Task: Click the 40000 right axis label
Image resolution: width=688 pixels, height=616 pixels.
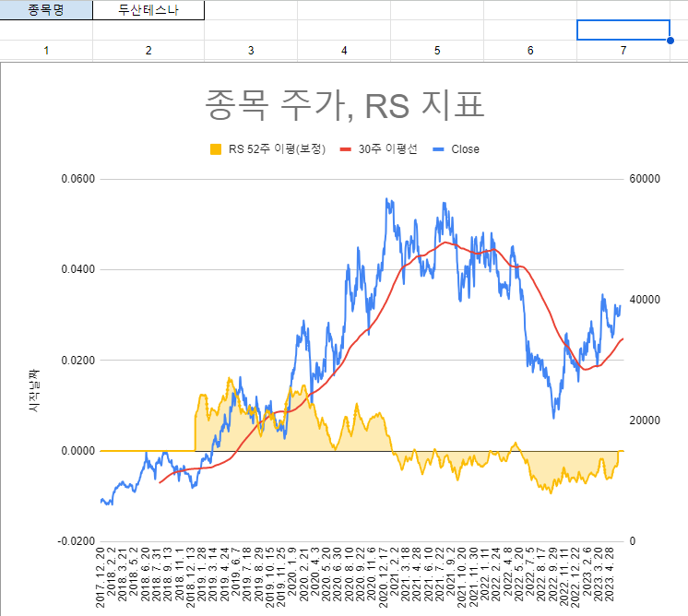Action: point(645,300)
